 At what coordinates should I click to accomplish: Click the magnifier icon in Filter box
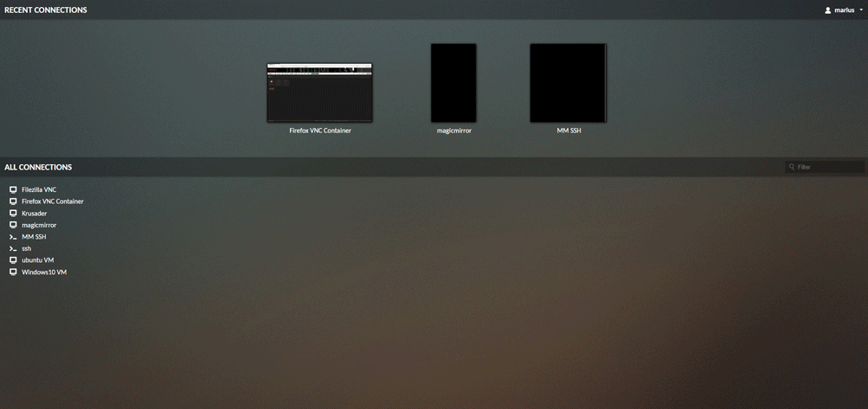[x=792, y=167]
